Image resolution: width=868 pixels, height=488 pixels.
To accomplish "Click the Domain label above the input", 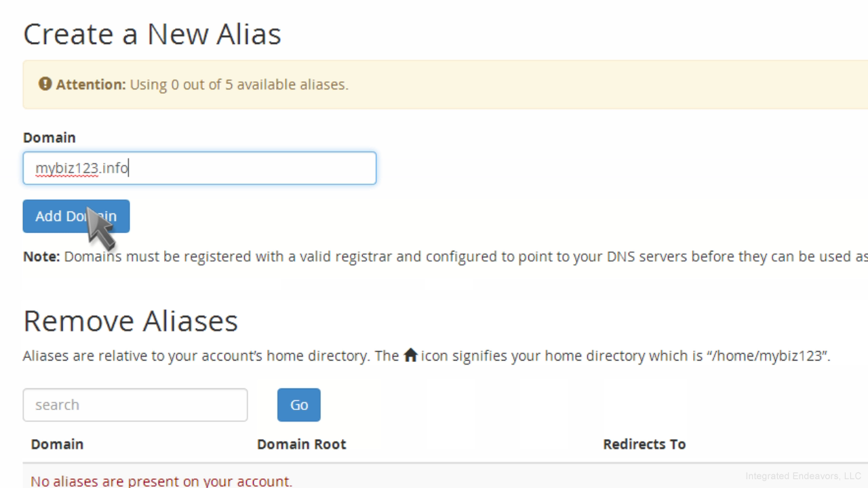I will point(50,138).
